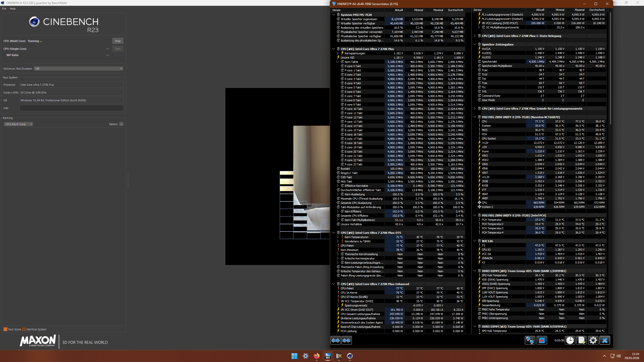
Task: Click the CPU fan icon showing 663 RPM
Action: pos(479,203)
